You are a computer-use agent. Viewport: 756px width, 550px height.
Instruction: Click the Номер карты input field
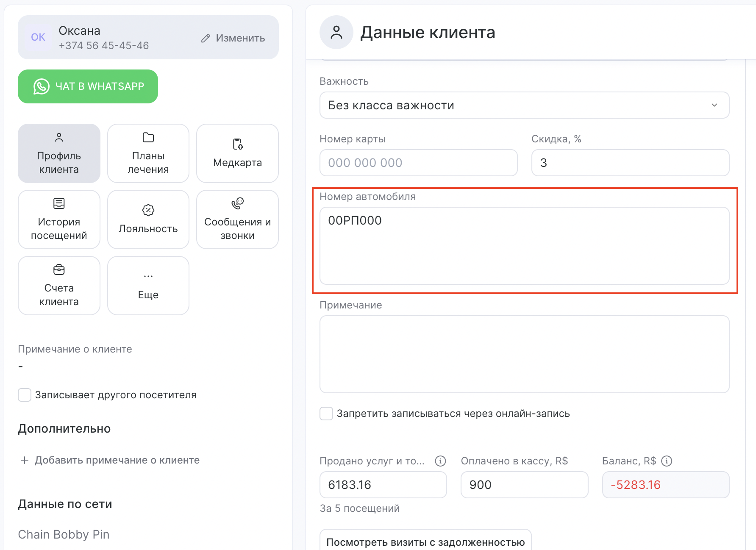[418, 163]
